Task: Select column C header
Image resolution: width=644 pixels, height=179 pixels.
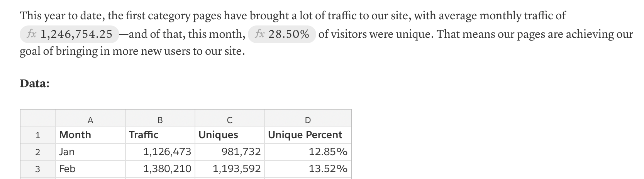Action: (229, 120)
